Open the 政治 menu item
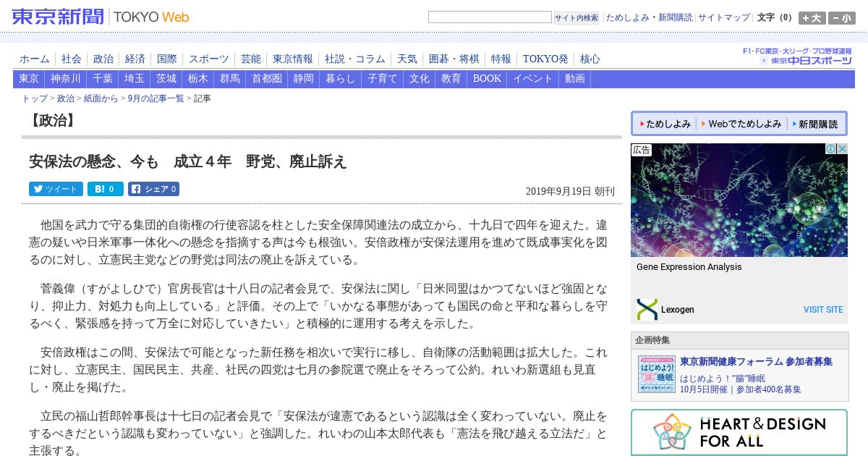The image size is (868, 456). tap(103, 59)
